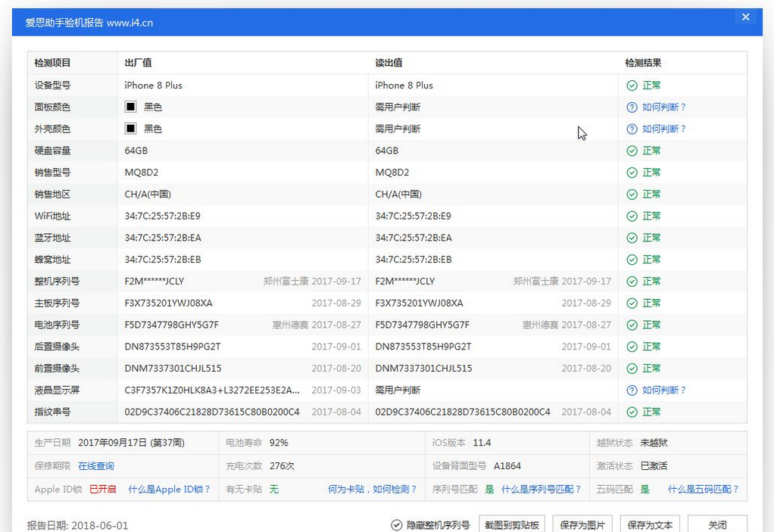Toggle 隐藏整机序列号 option
Screen dimensions: 774x532
point(439,523)
